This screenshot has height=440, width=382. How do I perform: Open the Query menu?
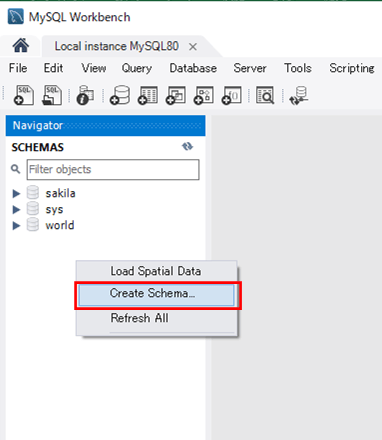pyautogui.click(x=137, y=68)
